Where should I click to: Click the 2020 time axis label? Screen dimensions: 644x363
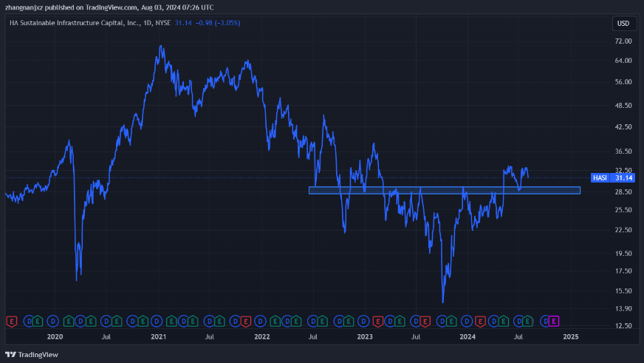(x=55, y=336)
